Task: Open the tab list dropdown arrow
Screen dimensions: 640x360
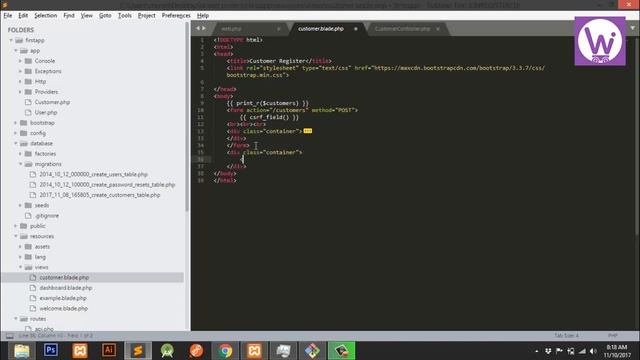Action: click(x=633, y=28)
